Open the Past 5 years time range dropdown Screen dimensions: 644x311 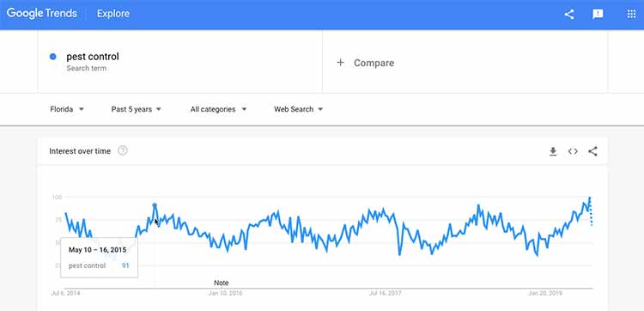pos(136,109)
